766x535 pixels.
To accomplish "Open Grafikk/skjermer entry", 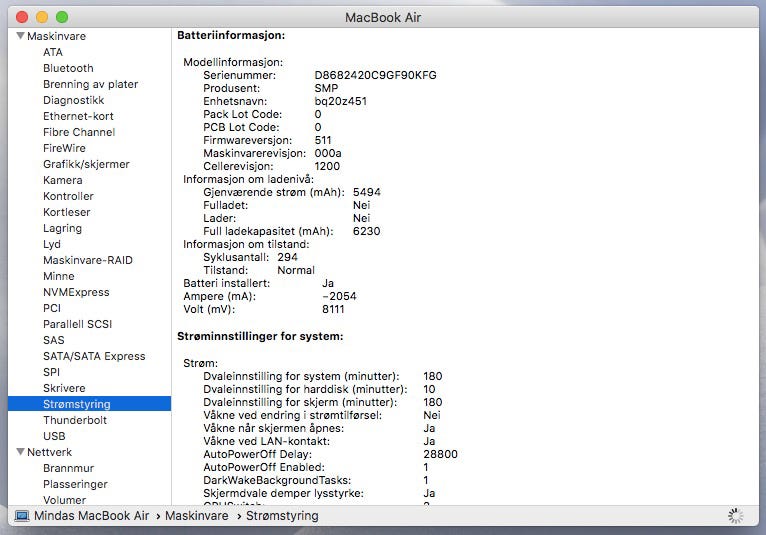I will point(86,164).
